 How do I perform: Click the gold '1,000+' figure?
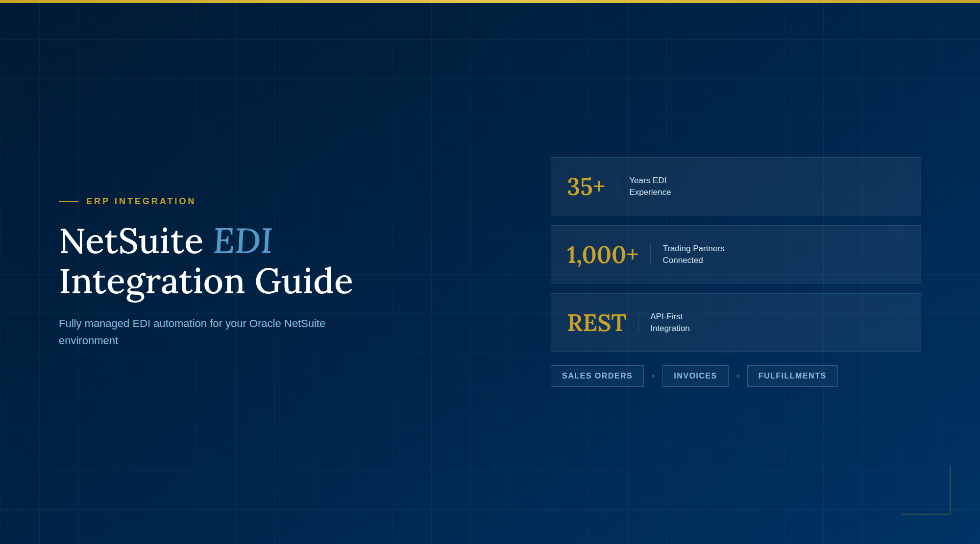pyautogui.click(x=602, y=255)
